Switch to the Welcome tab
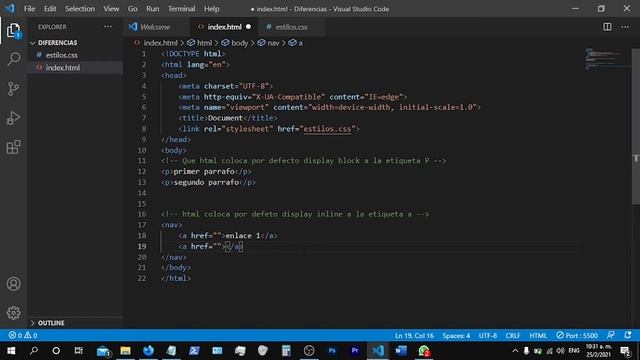 point(155,27)
